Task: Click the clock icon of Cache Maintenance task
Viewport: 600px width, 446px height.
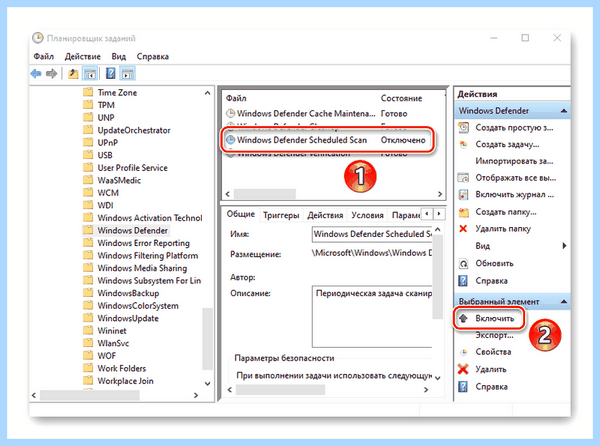Action: point(230,113)
